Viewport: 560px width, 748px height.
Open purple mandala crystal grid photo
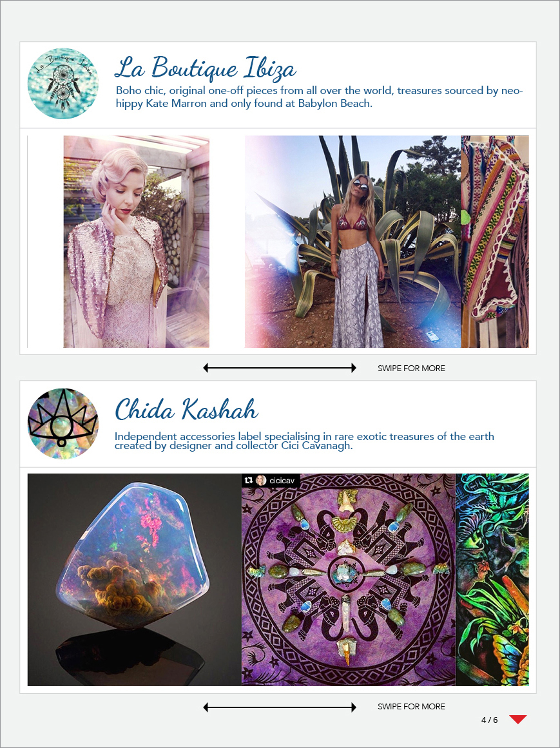point(349,580)
